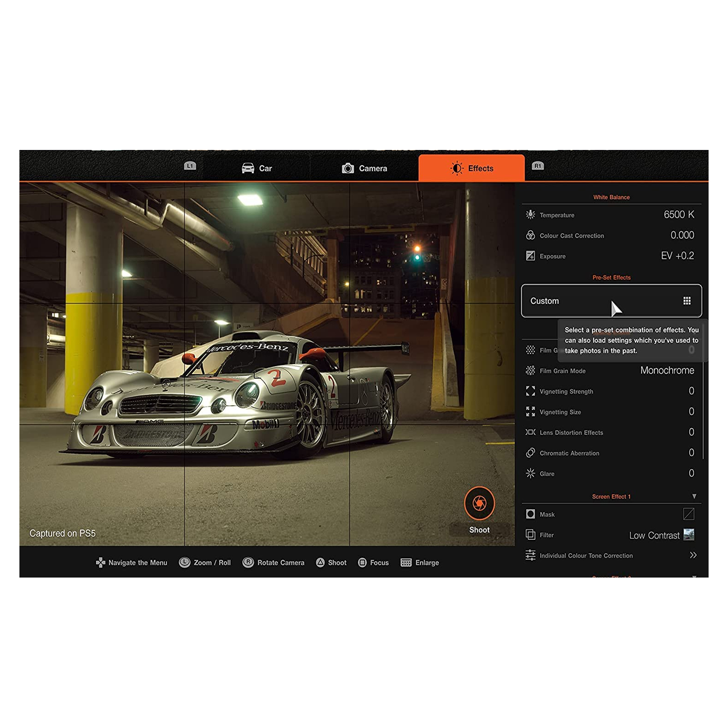
Task: Click the Colour Cast Correction icon
Action: (x=530, y=235)
